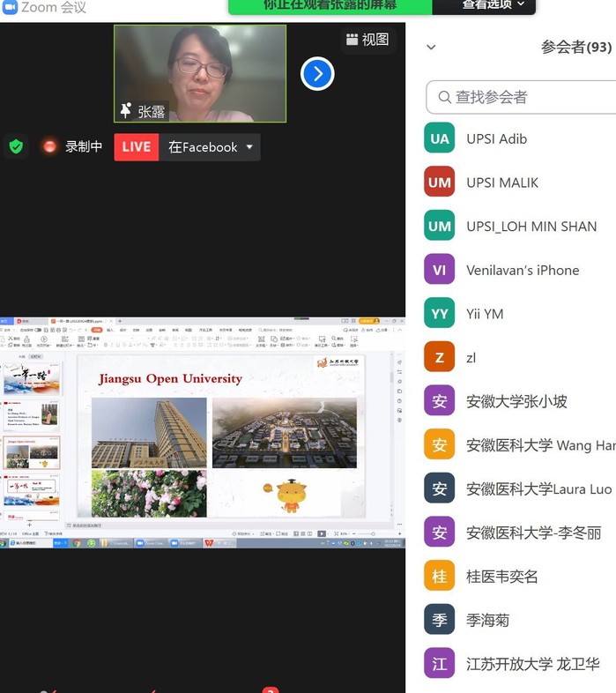Image resolution: width=616 pixels, height=693 pixels.
Task: Open the 视图 view layout menu
Action: click(x=367, y=40)
